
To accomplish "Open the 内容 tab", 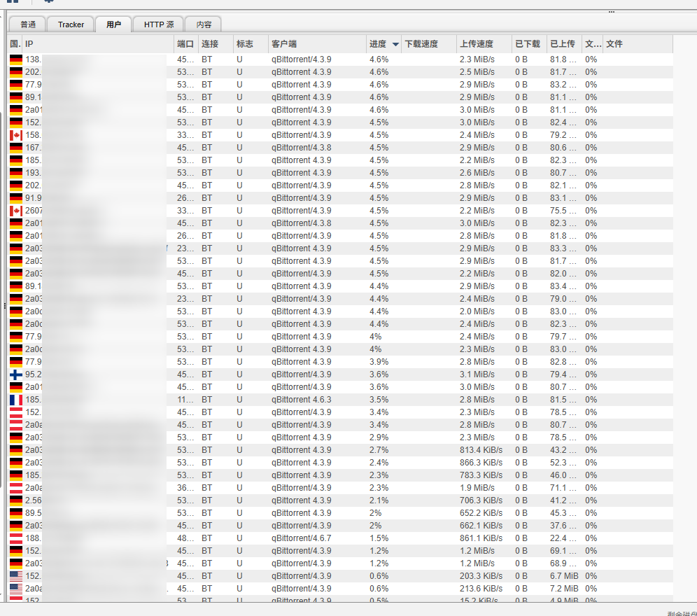I will [x=204, y=24].
